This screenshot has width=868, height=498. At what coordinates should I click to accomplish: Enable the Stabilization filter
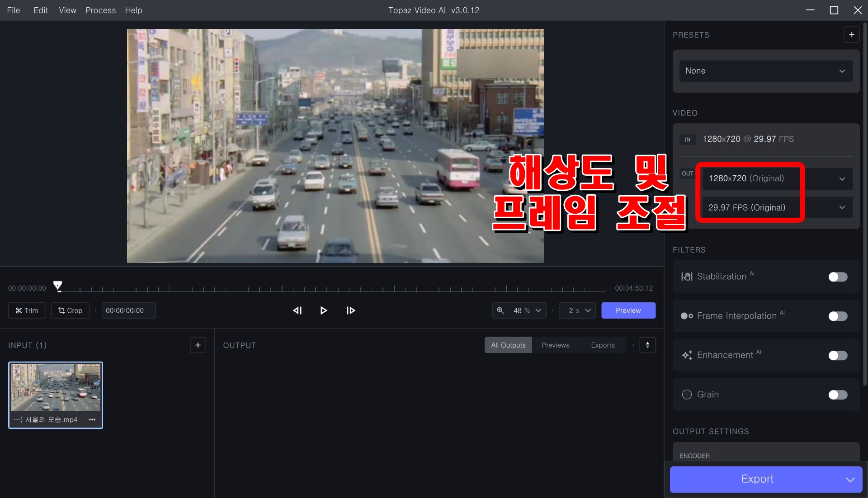[837, 277]
